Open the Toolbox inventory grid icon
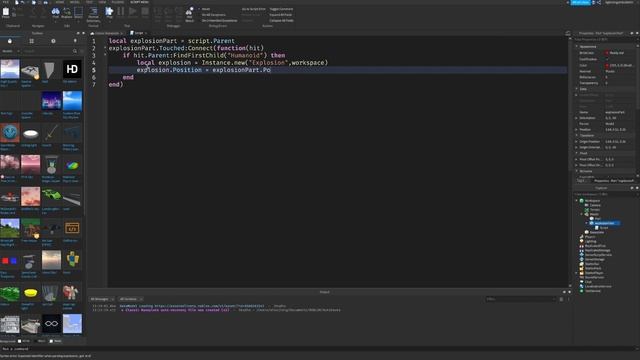The height and width of the screenshot is (360, 640). click(31, 41)
